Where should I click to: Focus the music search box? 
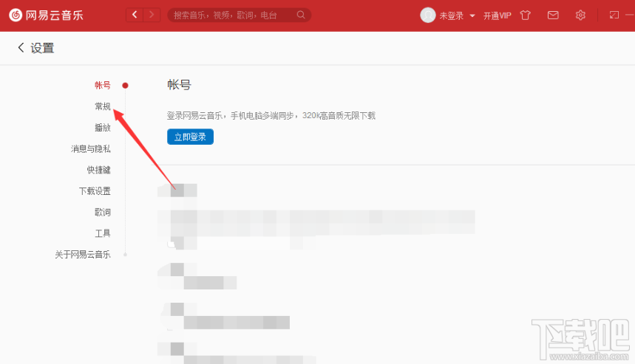[x=239, y=16]
